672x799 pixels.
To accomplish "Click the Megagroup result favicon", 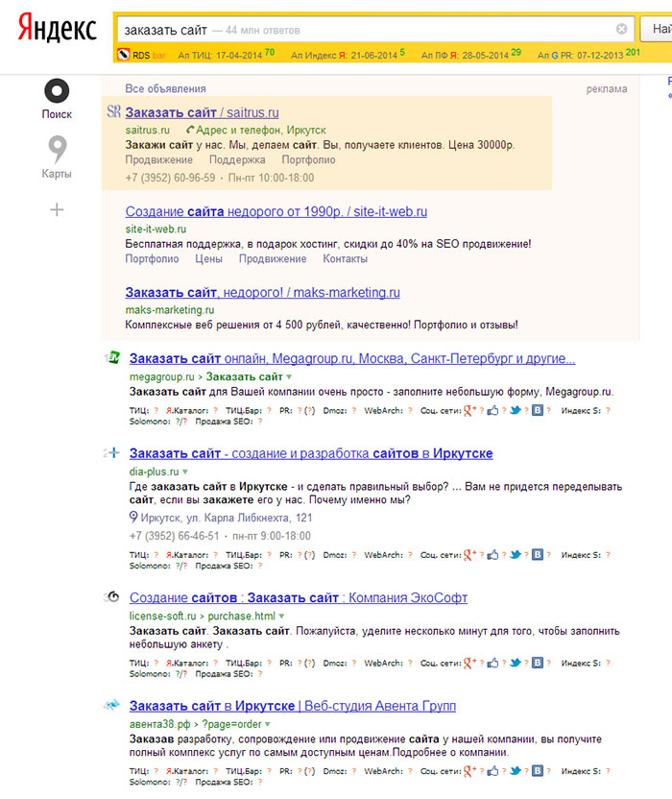I will coord(114,357).
